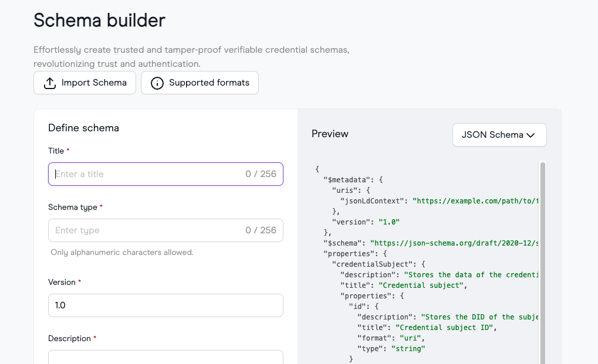
Task: Click the "credentialSubject" line in preview
Action: click(379, 264)
